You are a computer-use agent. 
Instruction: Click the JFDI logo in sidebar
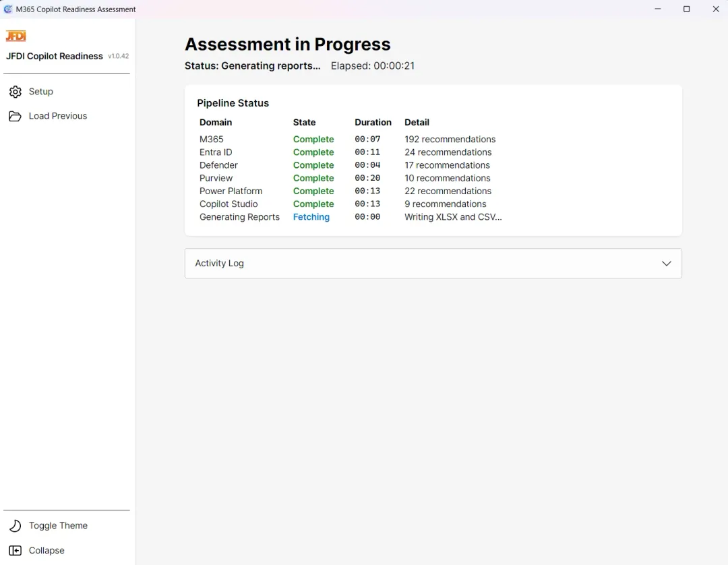click(x=16, y=36)
